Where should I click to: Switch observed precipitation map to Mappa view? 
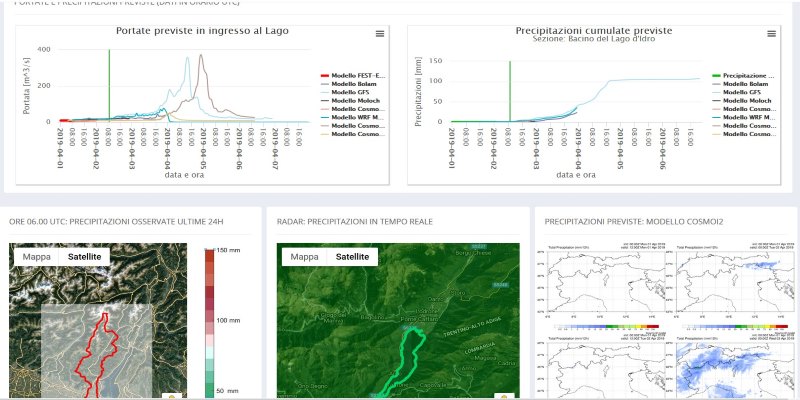pyautogui.click(x=37, y=257)
